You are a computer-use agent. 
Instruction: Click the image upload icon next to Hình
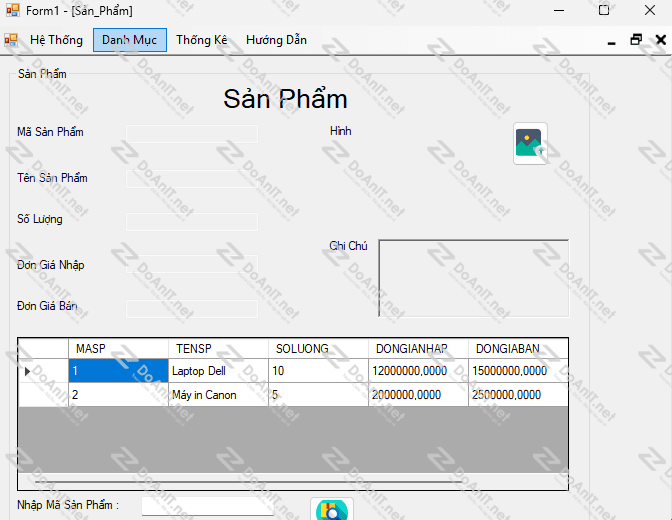pos(530,143)
